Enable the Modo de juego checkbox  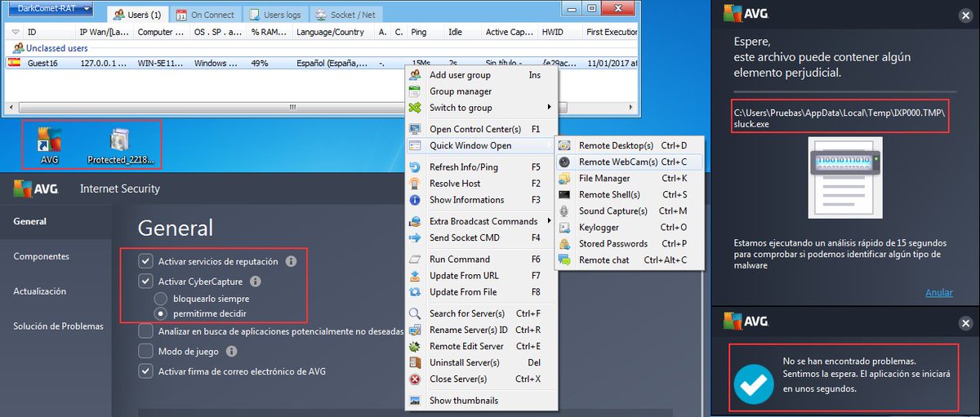[145, 351]
